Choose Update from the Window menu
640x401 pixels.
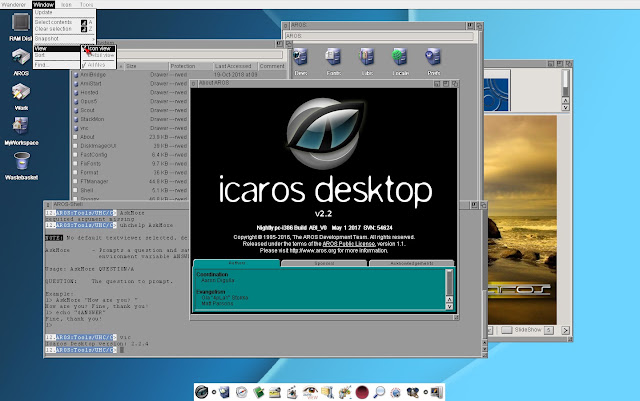click(x=64, y=12)
